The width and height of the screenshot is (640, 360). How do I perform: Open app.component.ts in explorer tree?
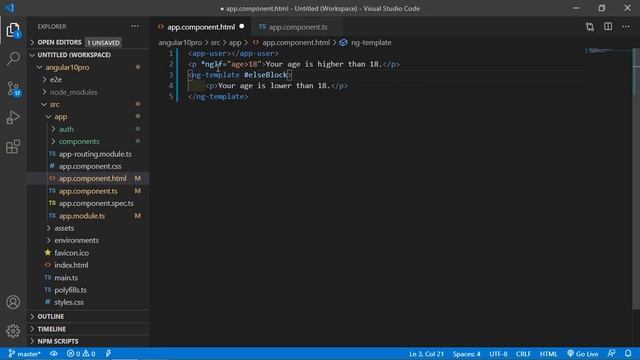tap(88, 191)
